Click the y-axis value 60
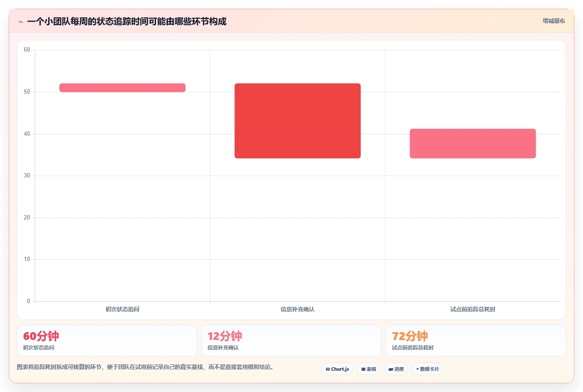Image resolution: width=583 pixels, height=392 pixels. tap(27, 50)
